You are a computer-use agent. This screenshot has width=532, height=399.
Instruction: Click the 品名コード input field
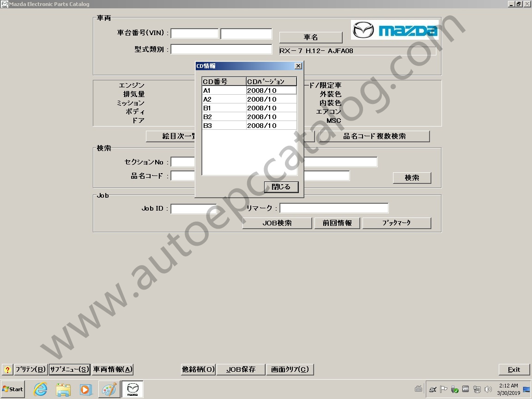click(x=183, y=176)
